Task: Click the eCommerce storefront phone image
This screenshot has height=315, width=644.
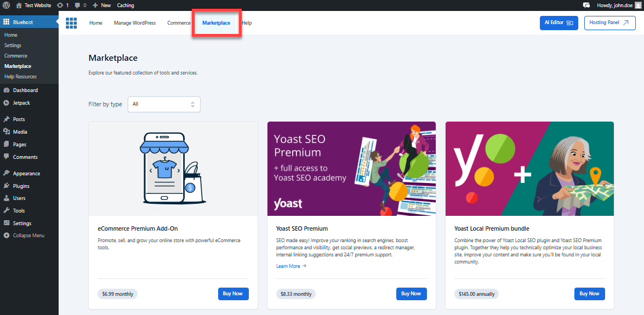Action: click(173, 168)
